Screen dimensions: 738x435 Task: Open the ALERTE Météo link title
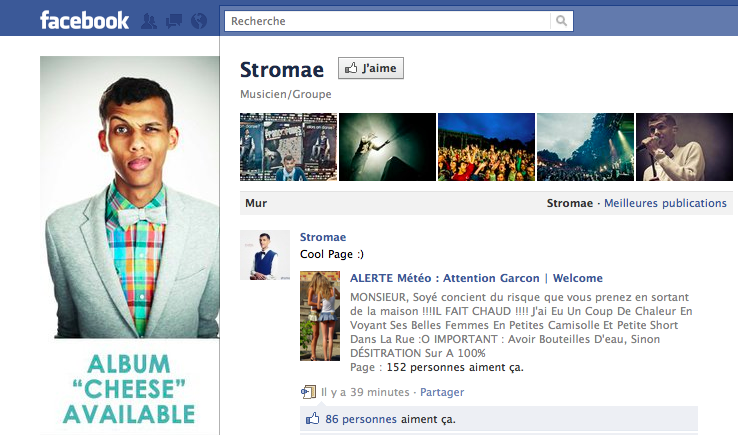coord(476,278)
